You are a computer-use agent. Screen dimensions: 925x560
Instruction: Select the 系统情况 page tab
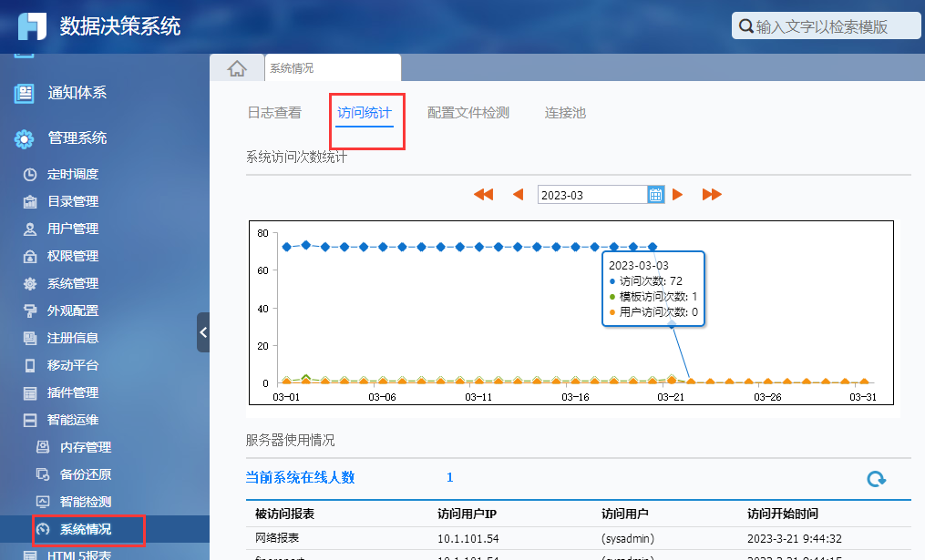click(x=334, y=67)
